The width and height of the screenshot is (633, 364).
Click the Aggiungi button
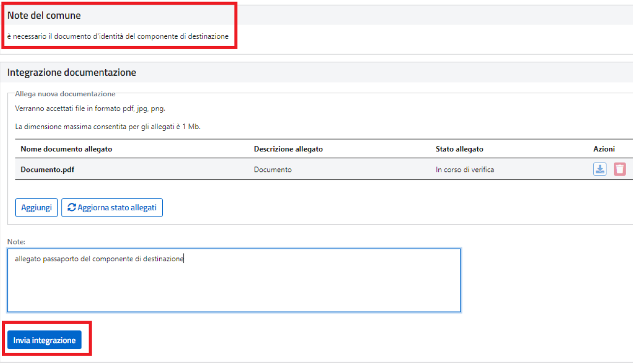tap(36, 208)
